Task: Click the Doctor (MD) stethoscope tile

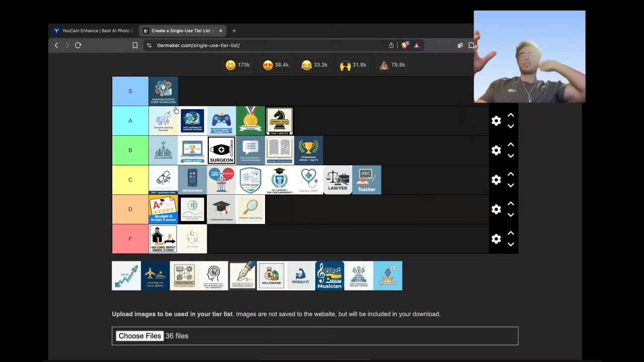Action: pos(309,179)
